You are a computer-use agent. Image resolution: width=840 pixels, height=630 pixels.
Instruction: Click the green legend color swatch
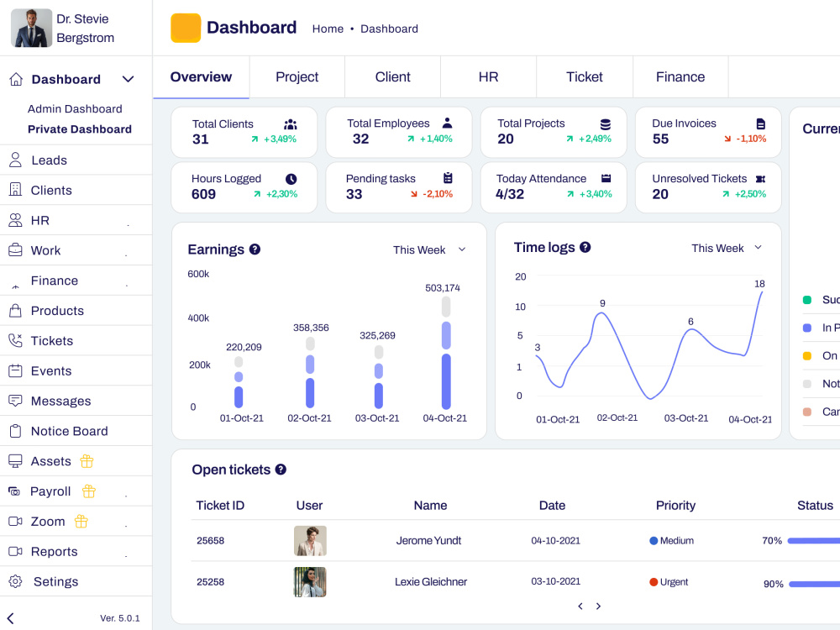click(x=807, y=300)
